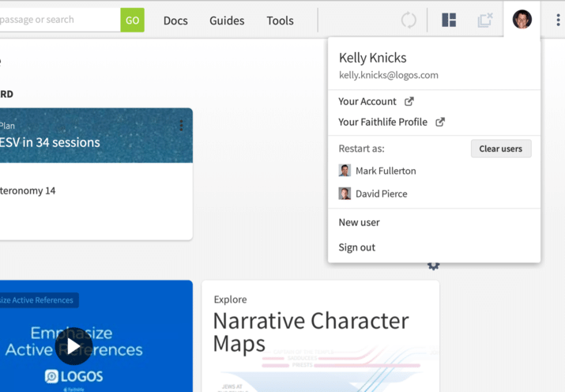Screen dimensions: 565x392
Task: Click the user profile avatar
Action: [522, 20]
